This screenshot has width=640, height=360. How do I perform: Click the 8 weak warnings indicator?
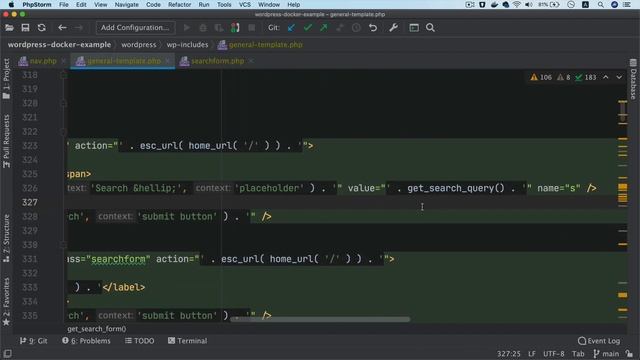click(x=564, y=77)
